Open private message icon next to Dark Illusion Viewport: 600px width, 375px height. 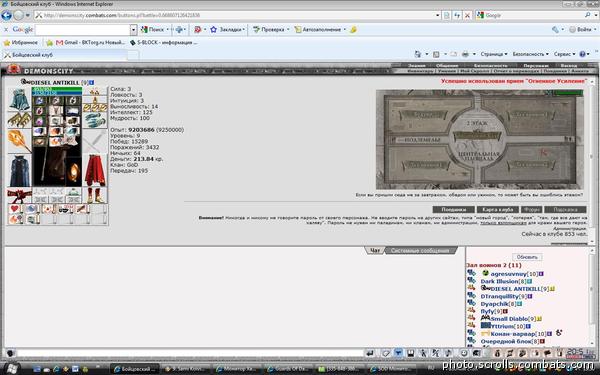click(471, 281)
